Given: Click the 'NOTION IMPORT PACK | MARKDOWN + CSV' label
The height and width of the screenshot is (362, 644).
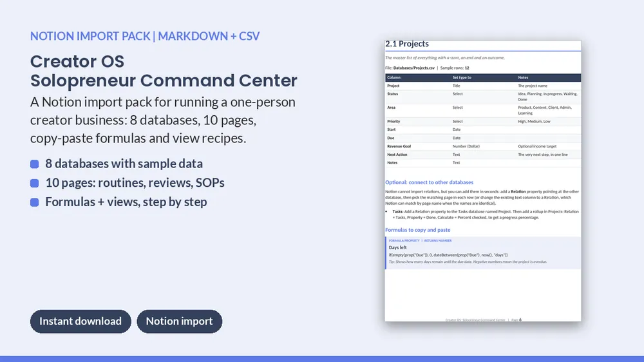Looking at the screenshot, I should 145,36.
